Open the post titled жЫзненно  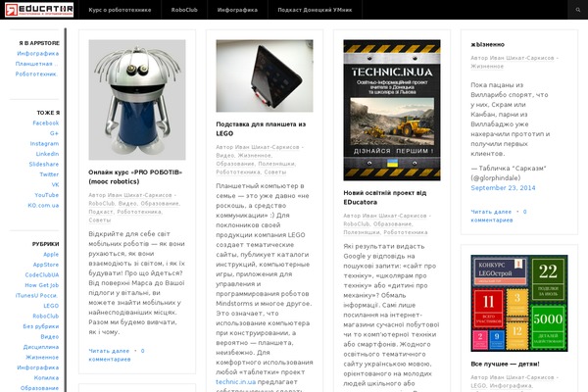(487, 44)
